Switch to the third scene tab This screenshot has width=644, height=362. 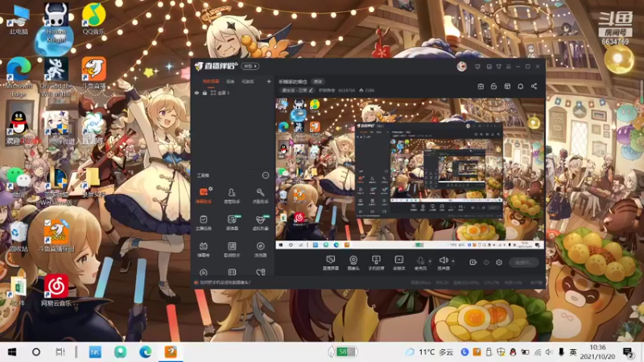point(248,82)
